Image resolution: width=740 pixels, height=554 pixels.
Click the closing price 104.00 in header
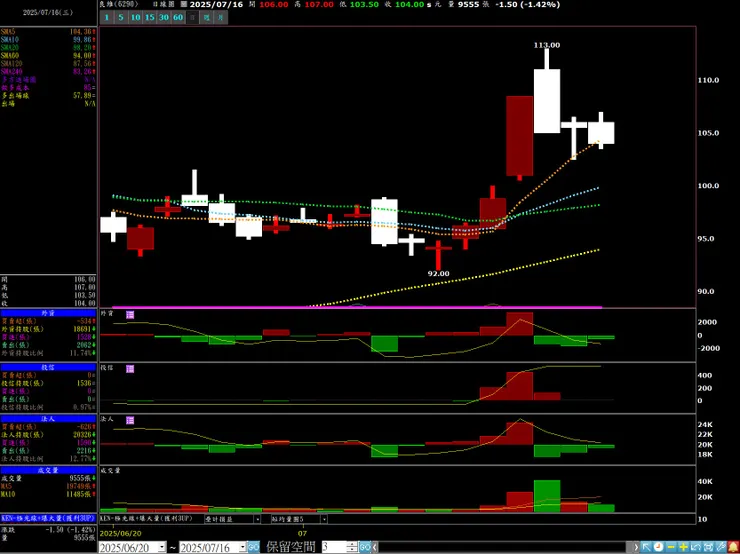[x=410, y=4]
